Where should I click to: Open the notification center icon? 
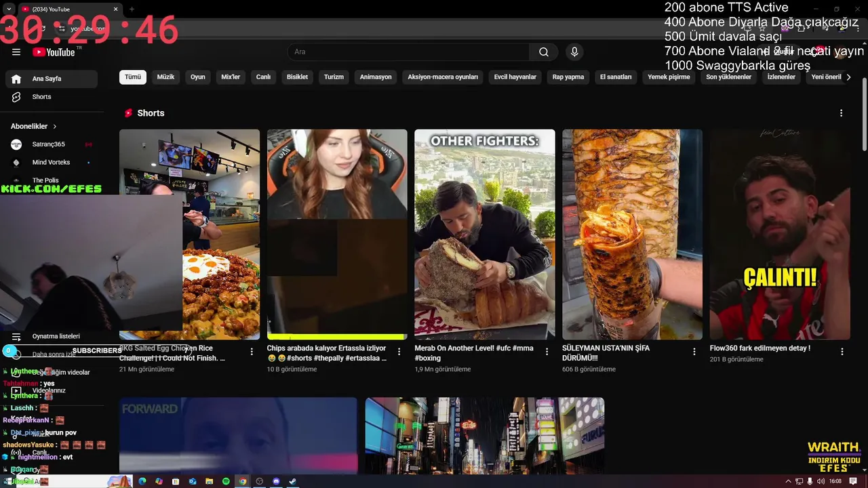[x=853, y=481]
